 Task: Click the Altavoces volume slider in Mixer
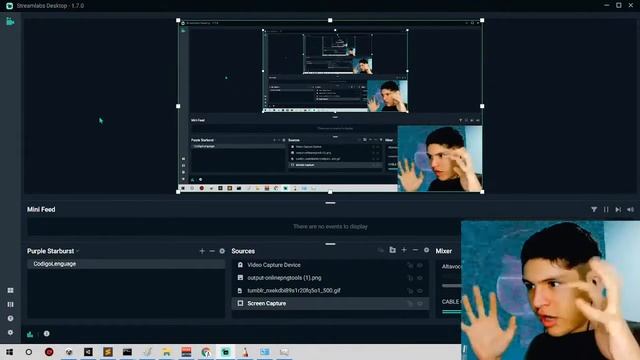451,286
